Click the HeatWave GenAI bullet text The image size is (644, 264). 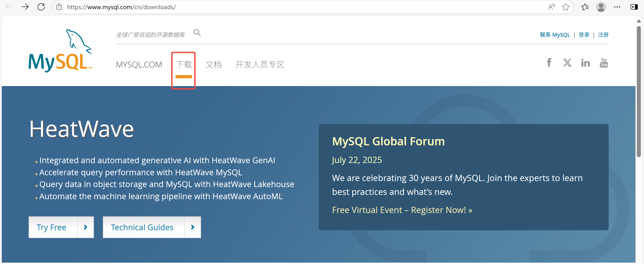(x=157, y=160)
